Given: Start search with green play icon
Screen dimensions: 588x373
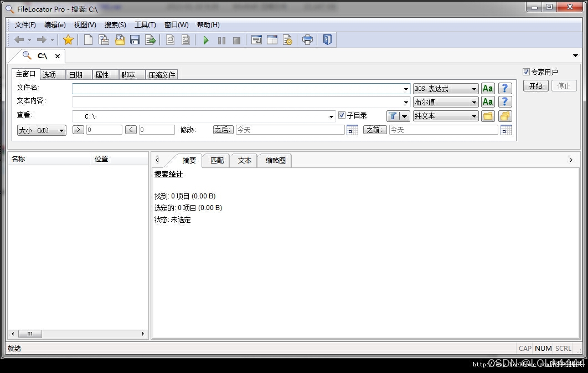Looking at the screenshot, I should [206, 40].
